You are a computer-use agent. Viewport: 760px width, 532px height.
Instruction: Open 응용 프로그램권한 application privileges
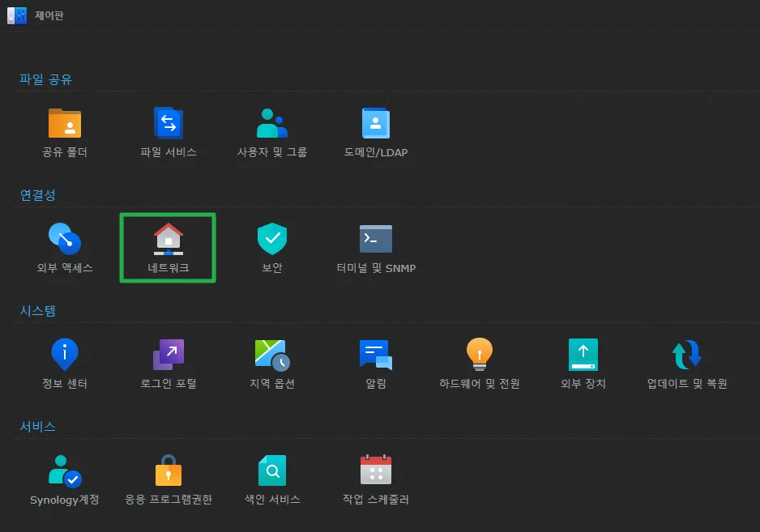(x=169, y=471)
